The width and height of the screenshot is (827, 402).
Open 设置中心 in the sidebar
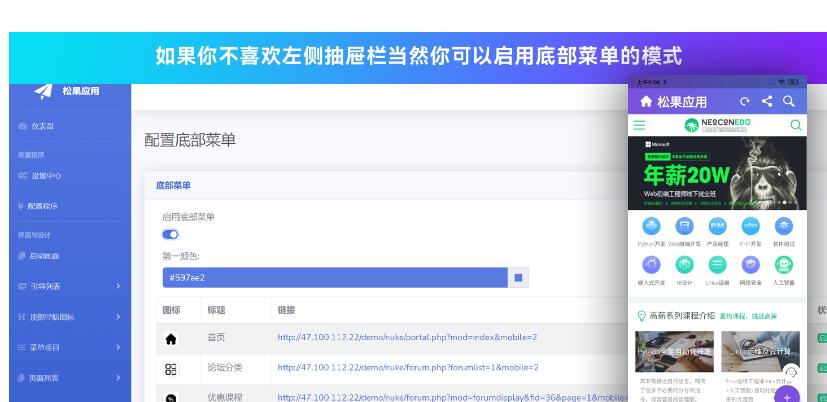coord(40,176)
